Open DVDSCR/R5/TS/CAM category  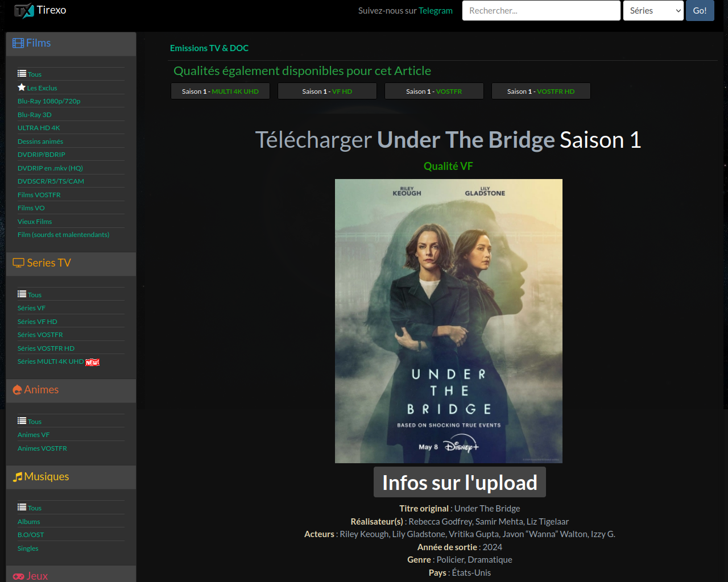pos(51,181)
